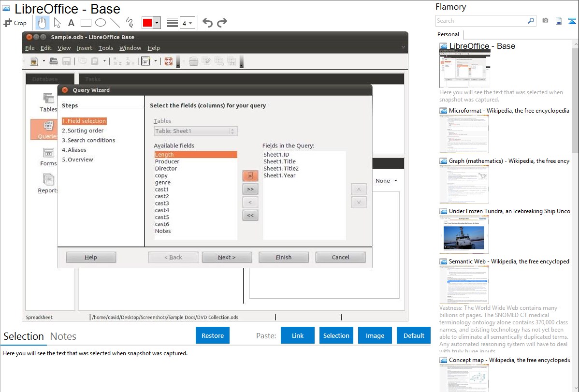Open the Notes tab
The height and width of the screenshot is (392, 579).
point(63,336)
